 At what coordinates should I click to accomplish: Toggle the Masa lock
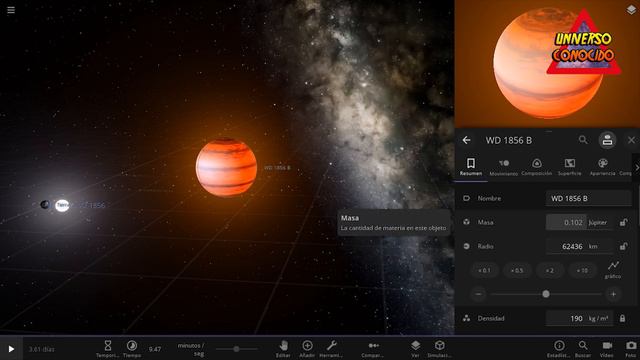[623, 222]
